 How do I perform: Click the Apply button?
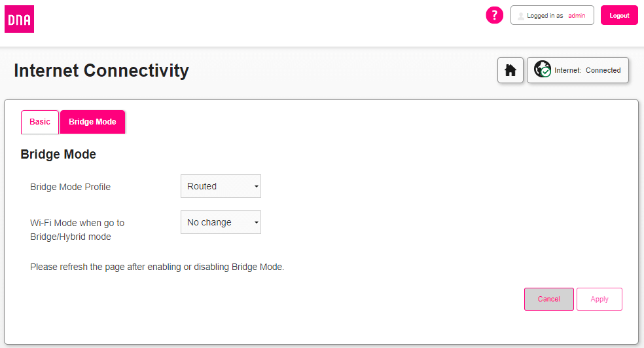(599, 299)
